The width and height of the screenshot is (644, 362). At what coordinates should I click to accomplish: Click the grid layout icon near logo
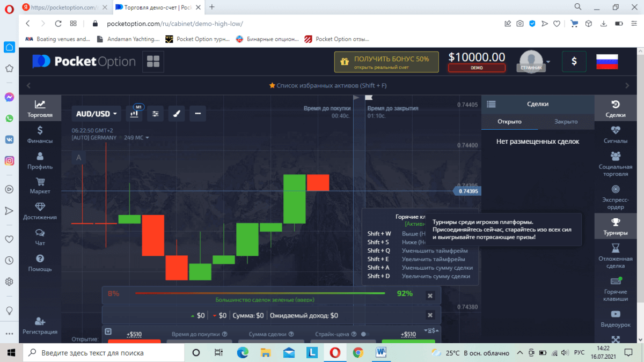click(x=153, y=62)
